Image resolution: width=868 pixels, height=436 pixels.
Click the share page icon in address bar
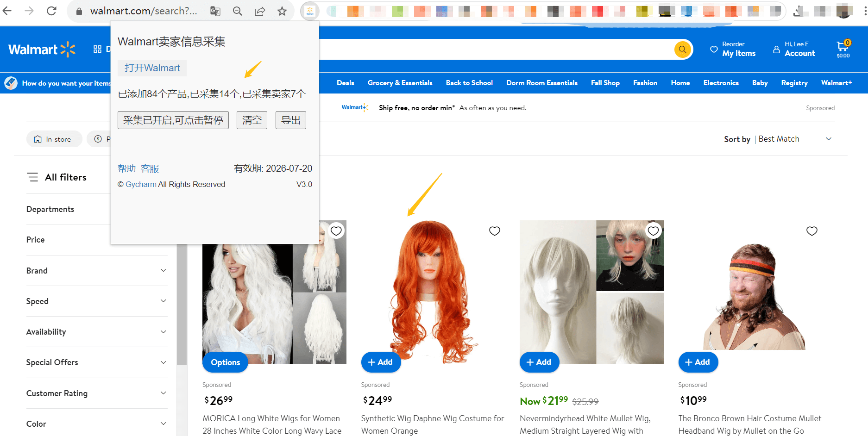pos(260,11)
